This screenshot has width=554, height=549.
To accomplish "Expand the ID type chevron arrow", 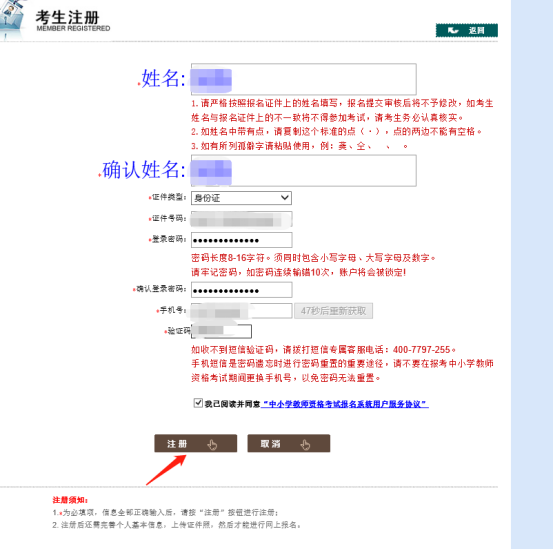I will [x=284, y=197].
